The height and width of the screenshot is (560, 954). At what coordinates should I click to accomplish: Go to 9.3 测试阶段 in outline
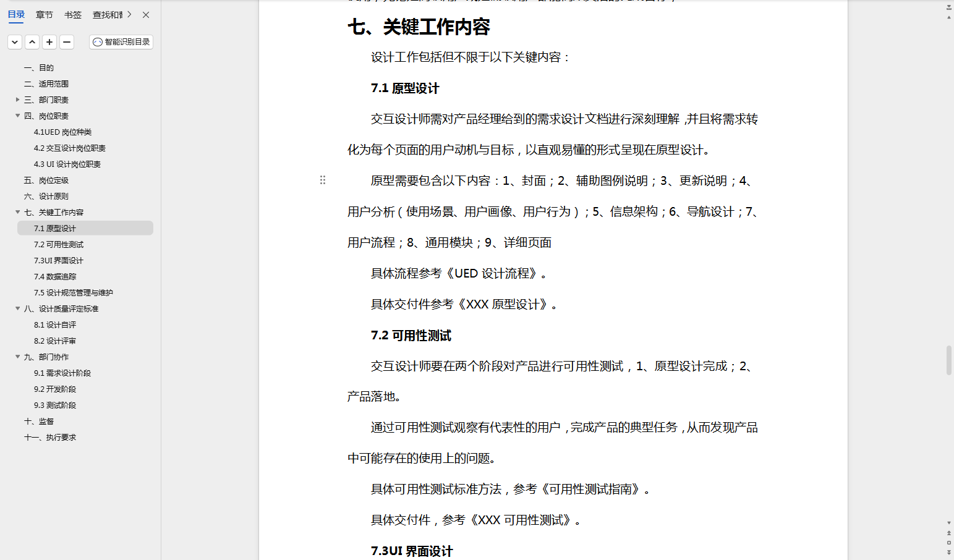tap(55, 405)
